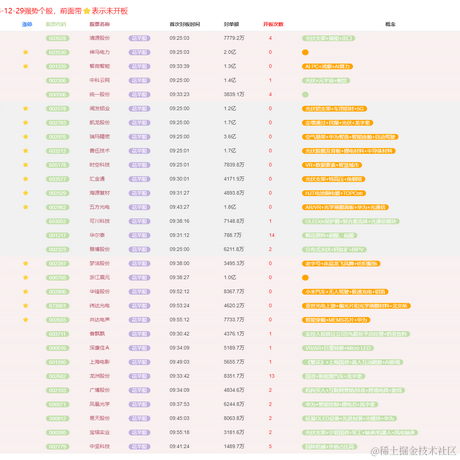The image size is (460, 460).
Task: Click the 封单额 column header
Action: pyautogui.click(x=231, y=24)
